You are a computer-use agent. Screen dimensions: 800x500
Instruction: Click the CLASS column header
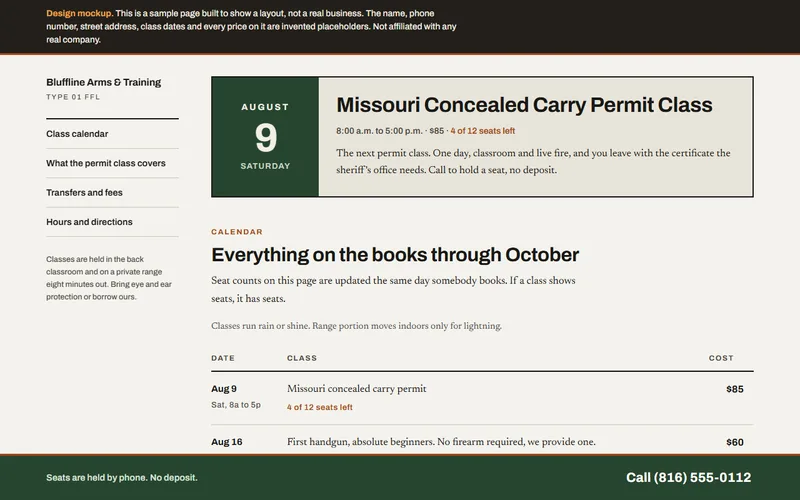point(302,358)
